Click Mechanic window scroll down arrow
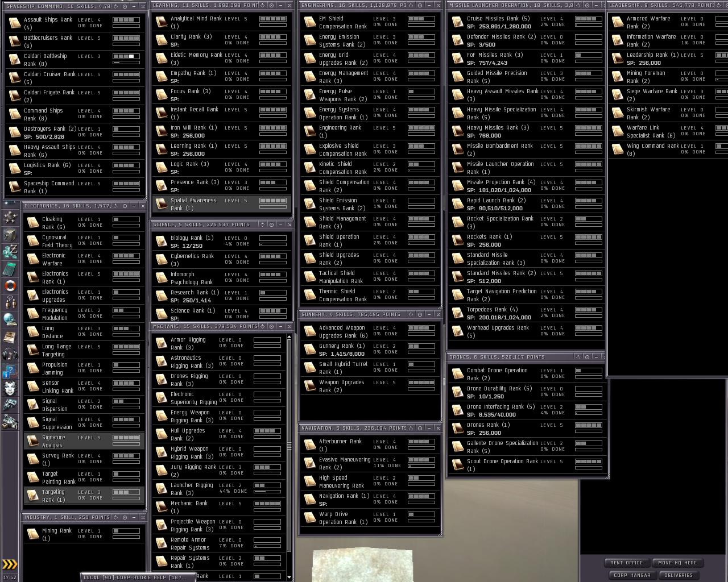Screen dimensions: 728x582 pos(289,577)
